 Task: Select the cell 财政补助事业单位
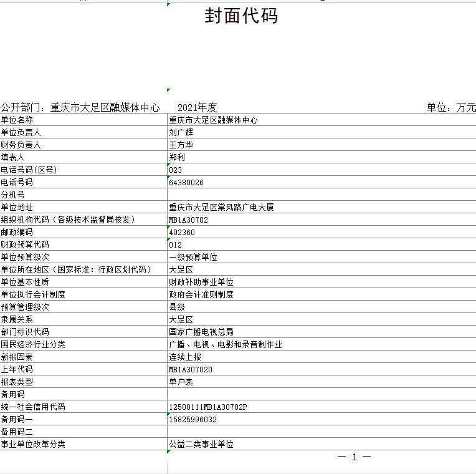[321, 282]
